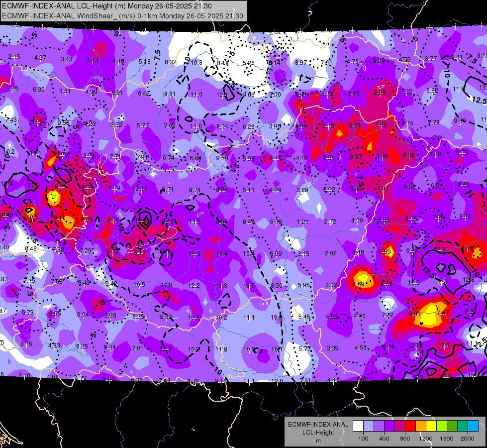
Task: Click the map value 5.64
Action: coord(83,315)
